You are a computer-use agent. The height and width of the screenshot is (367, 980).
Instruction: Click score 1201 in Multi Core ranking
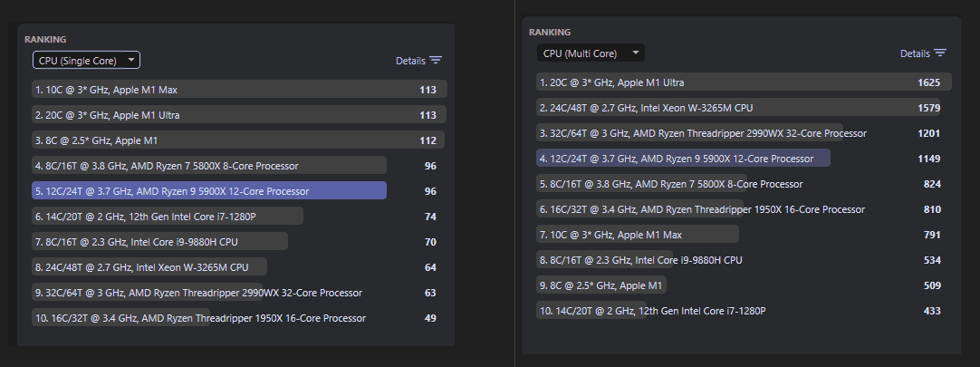click(928, 133)
